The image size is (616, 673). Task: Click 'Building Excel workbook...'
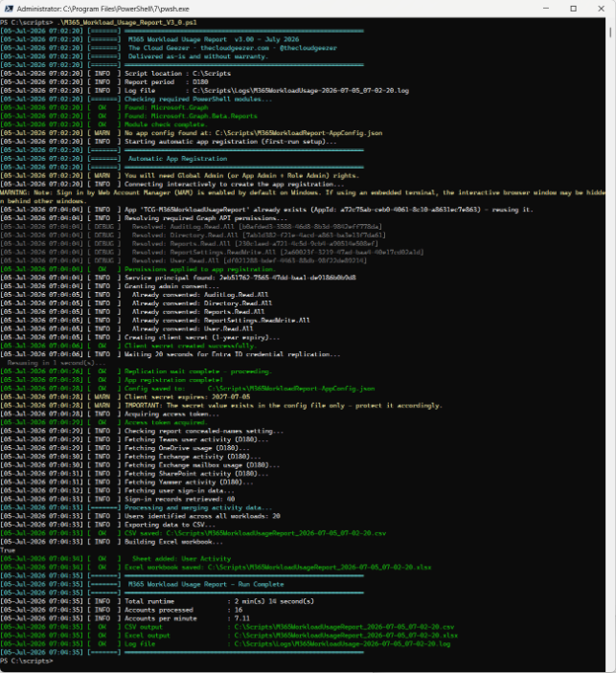click(x=174, y=542)
